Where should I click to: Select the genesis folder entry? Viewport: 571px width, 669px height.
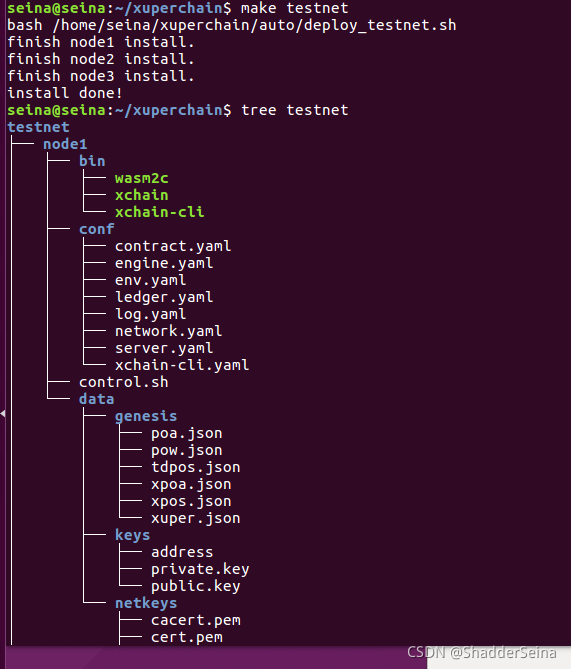(x=146, y=416)
